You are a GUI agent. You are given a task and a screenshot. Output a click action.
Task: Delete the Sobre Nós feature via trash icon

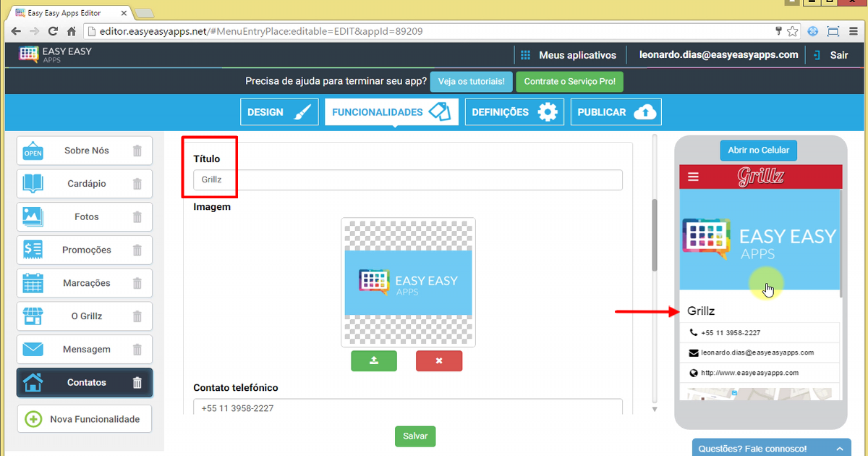137,151
